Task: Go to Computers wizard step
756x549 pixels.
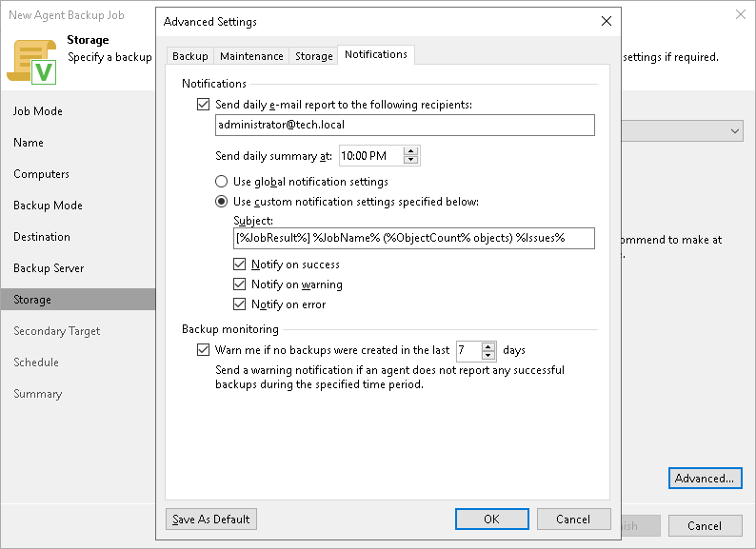Action: point(42,174)
